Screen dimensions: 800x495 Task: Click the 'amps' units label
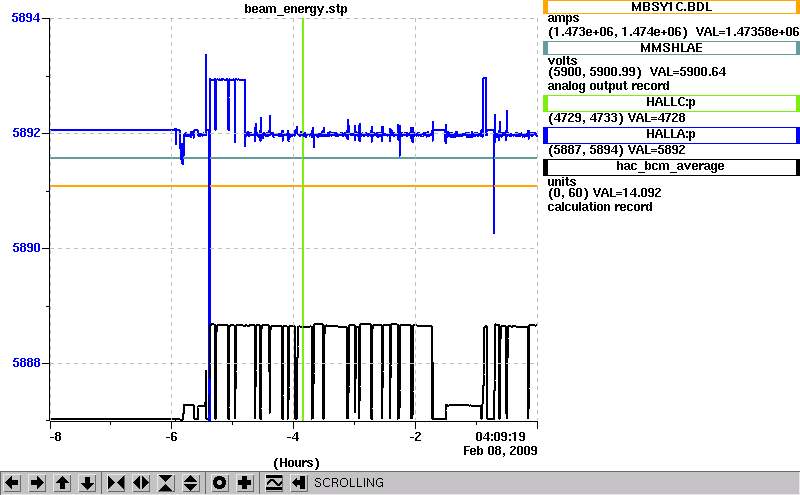(x=563, y=19)
